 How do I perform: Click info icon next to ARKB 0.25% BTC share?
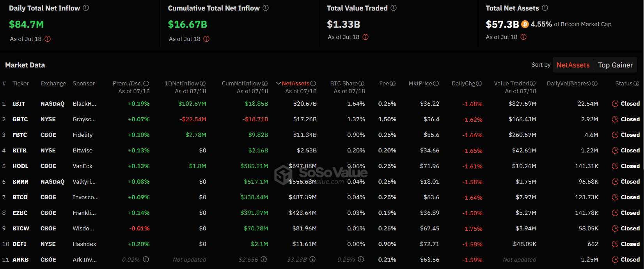click(361, 259)
